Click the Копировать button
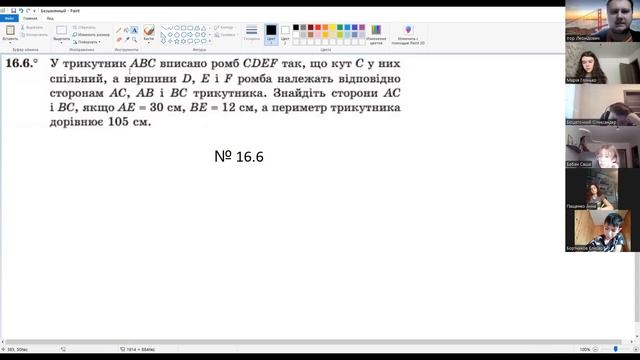This screenshot has height=360, width=640. [34, 35]
